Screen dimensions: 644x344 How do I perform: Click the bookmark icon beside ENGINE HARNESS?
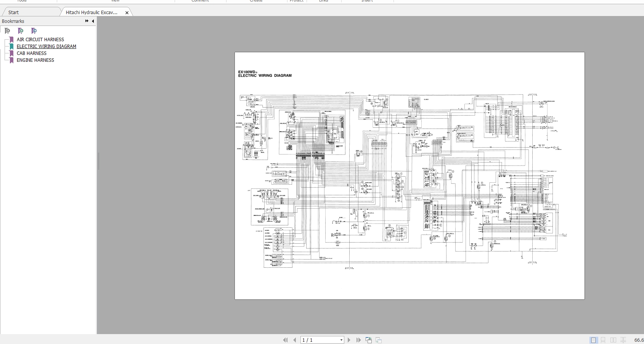click(x=11, y=60)
